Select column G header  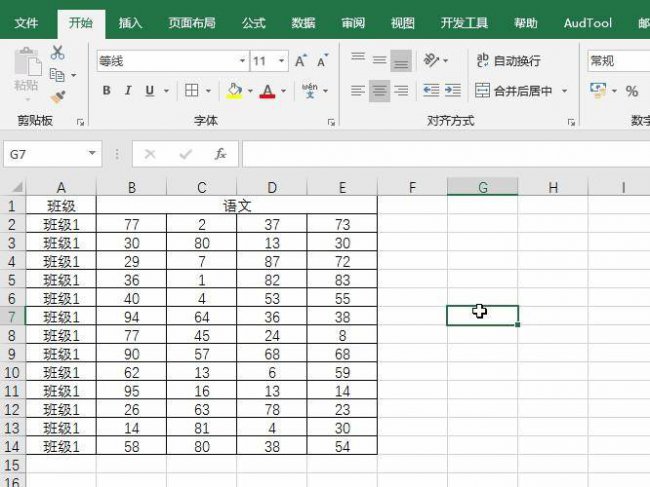[x=483, y=187]
